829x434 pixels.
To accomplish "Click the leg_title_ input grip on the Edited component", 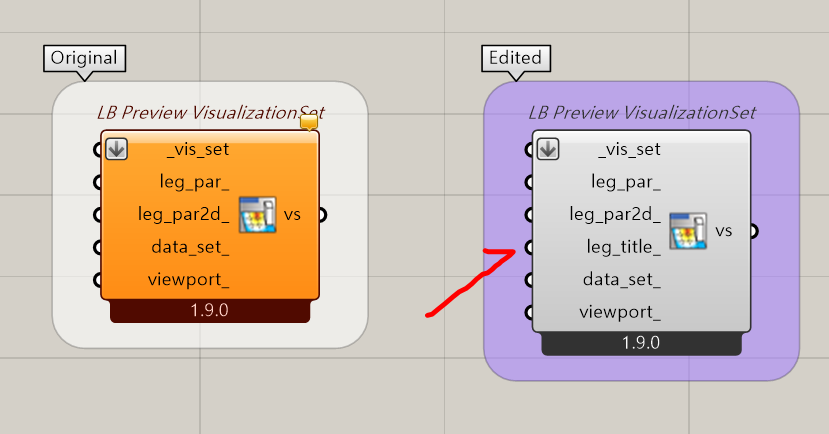I will point(529,247).
